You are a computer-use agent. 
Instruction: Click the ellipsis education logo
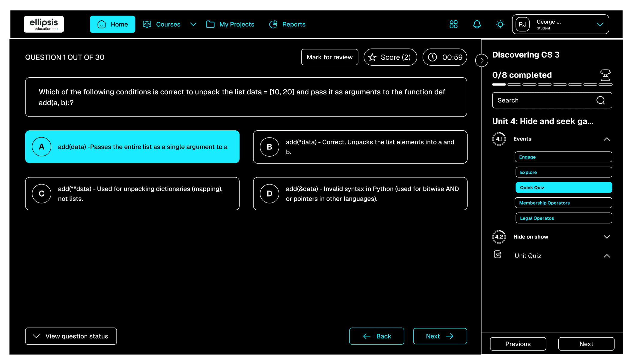pyautogui.click(x=44, y=24)
